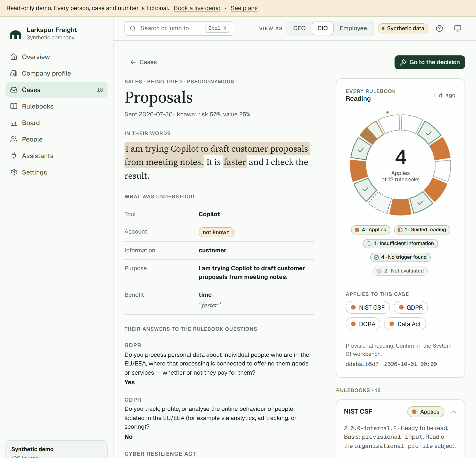Select the NIST CSF applies chip
Viewport: 476px width, 458px height.
click(368, 307)
